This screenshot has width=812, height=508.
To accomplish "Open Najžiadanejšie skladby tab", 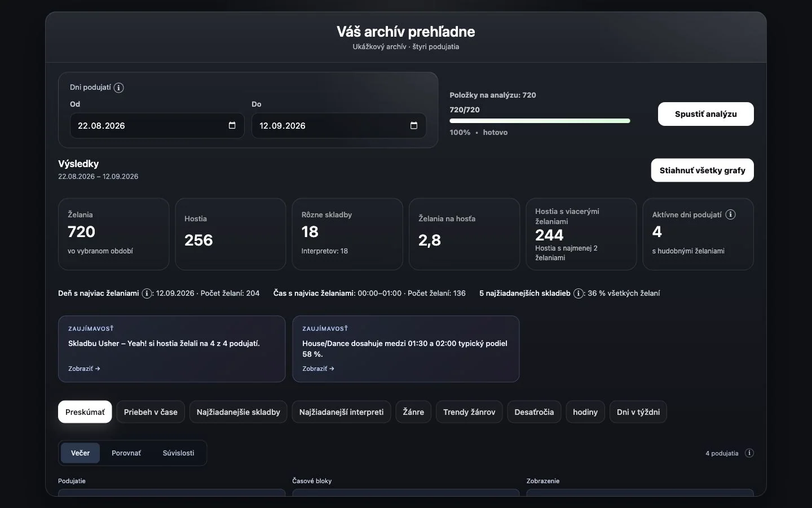I will click(239, 412).
